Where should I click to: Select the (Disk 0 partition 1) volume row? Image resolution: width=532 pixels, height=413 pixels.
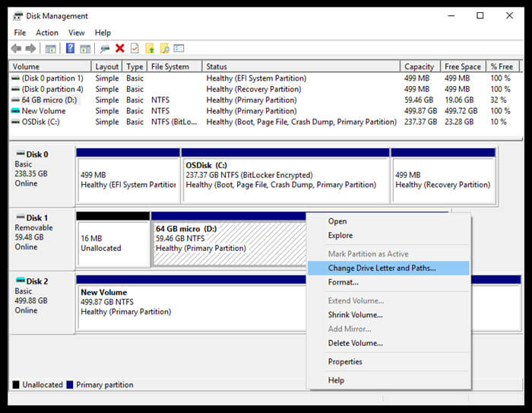266,78
